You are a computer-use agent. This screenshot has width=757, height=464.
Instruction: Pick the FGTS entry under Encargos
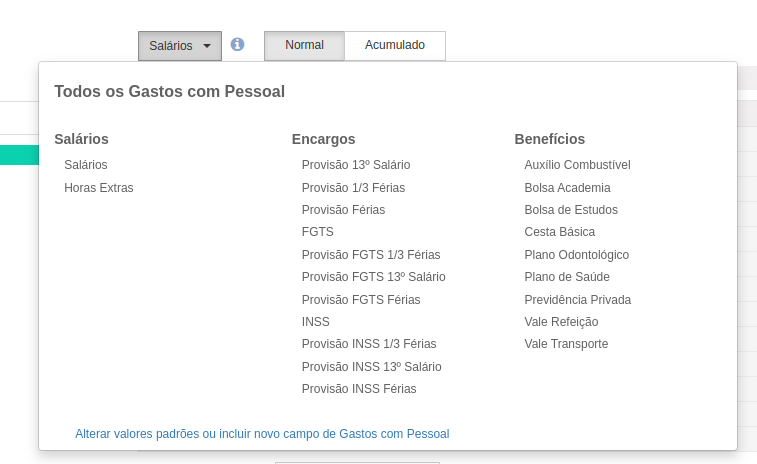click(318, 232)
